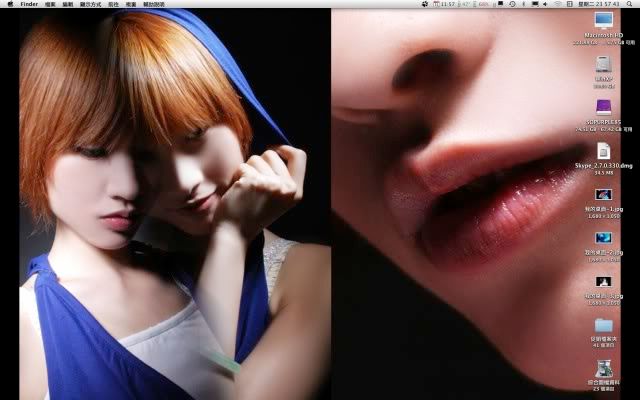Image resolution: width=640 pixels, height=400 pixels.
Task: Open the Finder menu
Action: 29,4
